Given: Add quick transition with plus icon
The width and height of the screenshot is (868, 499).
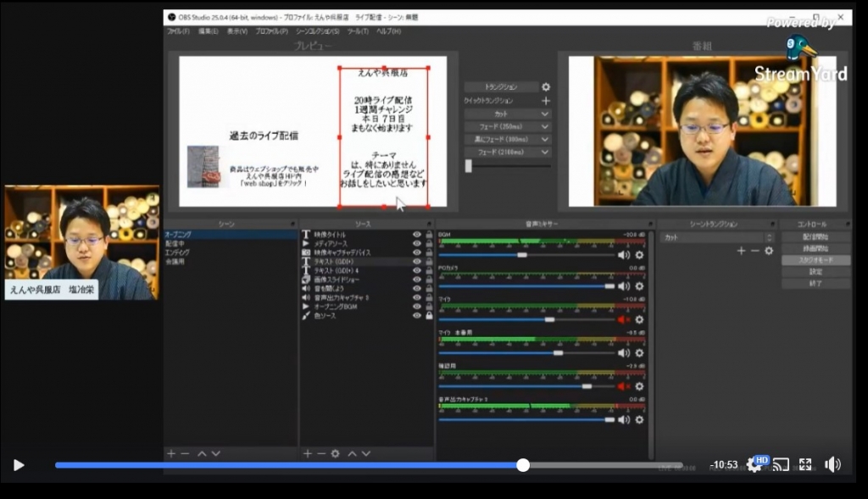Looking at the screenshot, I should tap(546, 101).
